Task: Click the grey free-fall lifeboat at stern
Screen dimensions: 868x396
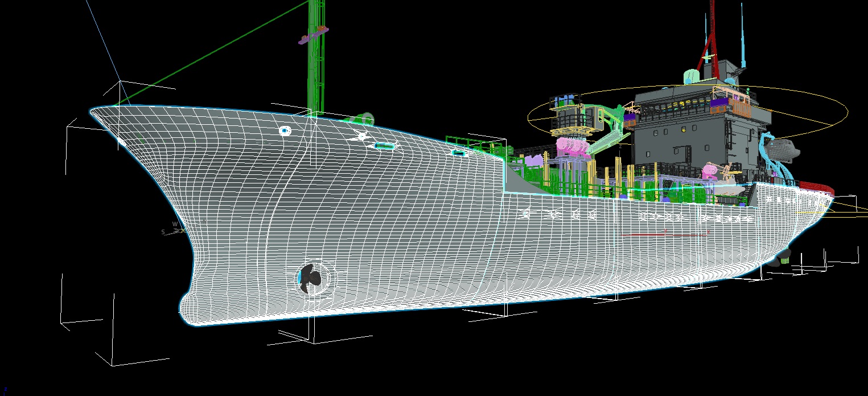Action: [x=783, y=149]
